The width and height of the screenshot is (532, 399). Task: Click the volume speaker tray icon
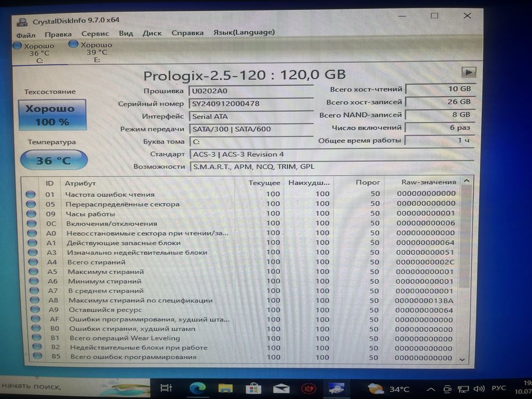pyautogui.click(x=479, y=389)
